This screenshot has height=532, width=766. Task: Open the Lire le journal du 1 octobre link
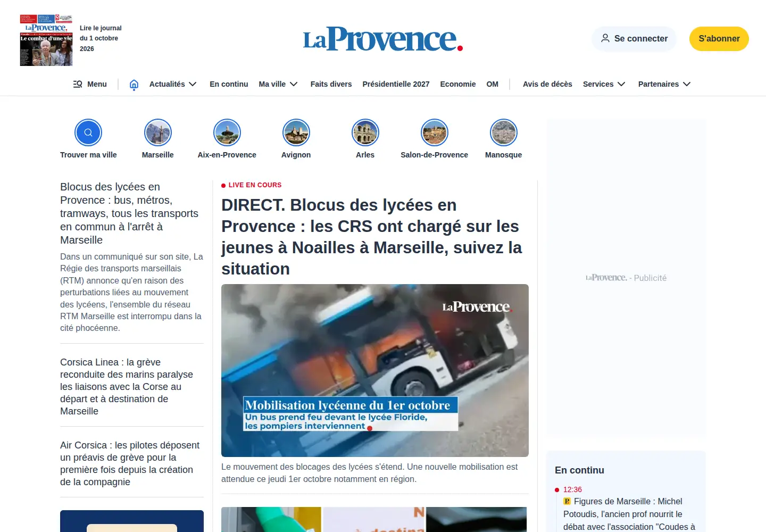pyautogui.click(x=101, y=38)
